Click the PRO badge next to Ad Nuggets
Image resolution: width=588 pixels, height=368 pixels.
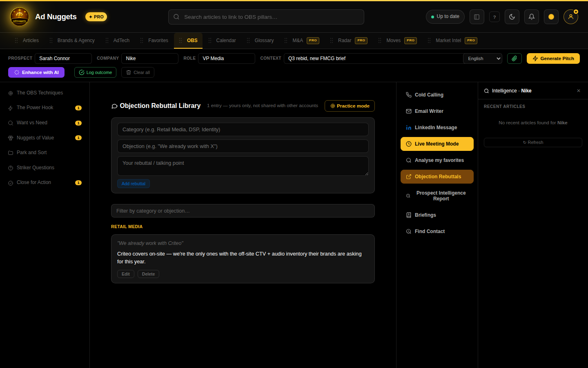point(96,17)
